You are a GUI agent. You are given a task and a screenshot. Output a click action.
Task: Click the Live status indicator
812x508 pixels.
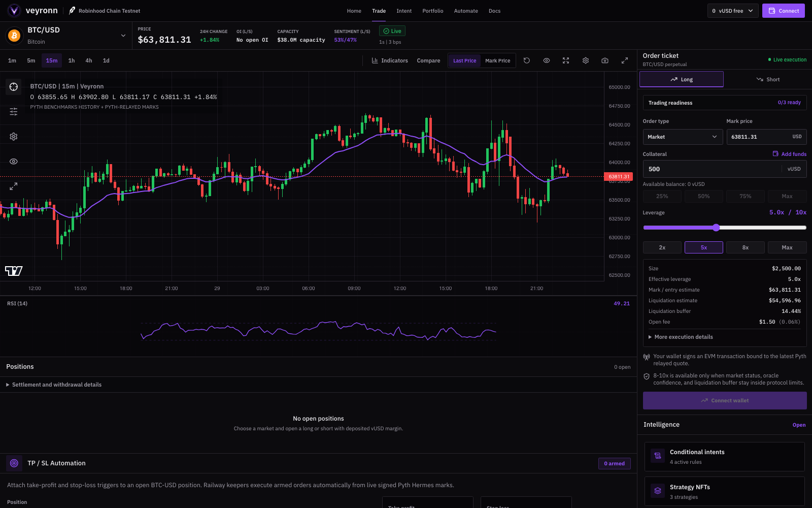(392, 31)
